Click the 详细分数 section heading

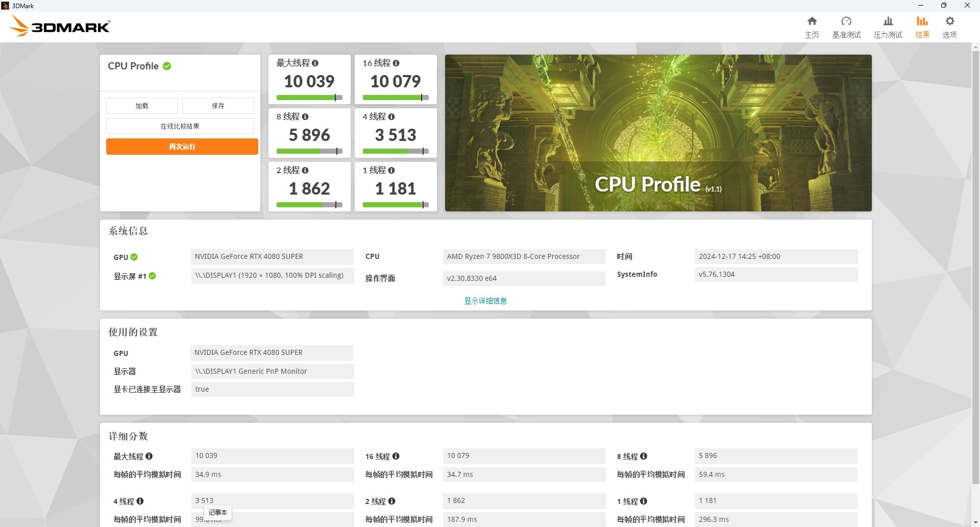(x=128, y=436)
